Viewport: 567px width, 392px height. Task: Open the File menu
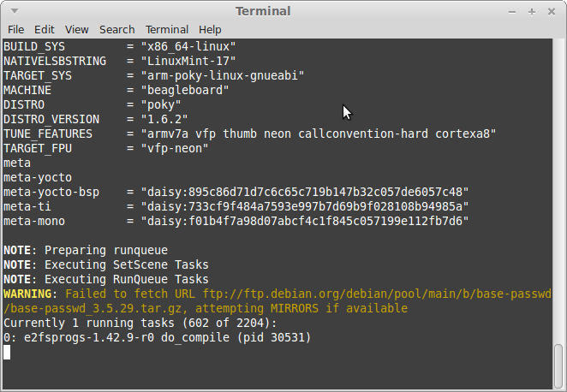[x=16, y=30]
